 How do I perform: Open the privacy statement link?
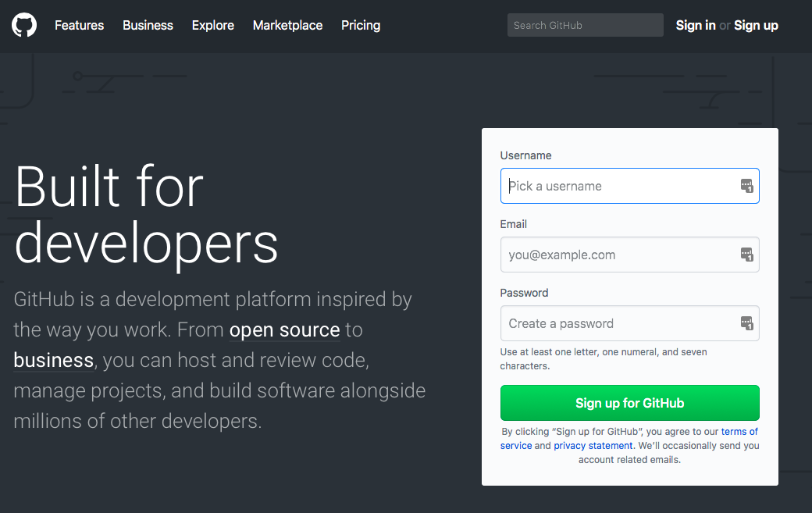593,445
